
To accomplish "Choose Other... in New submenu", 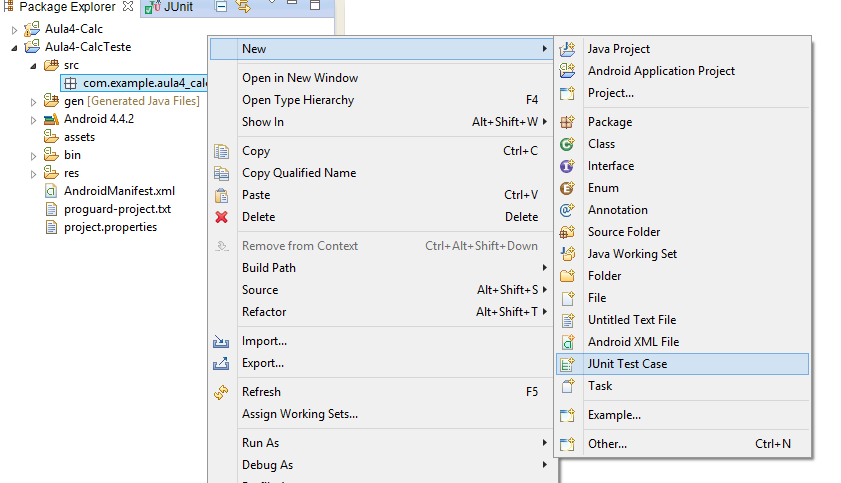I will 682,443.
